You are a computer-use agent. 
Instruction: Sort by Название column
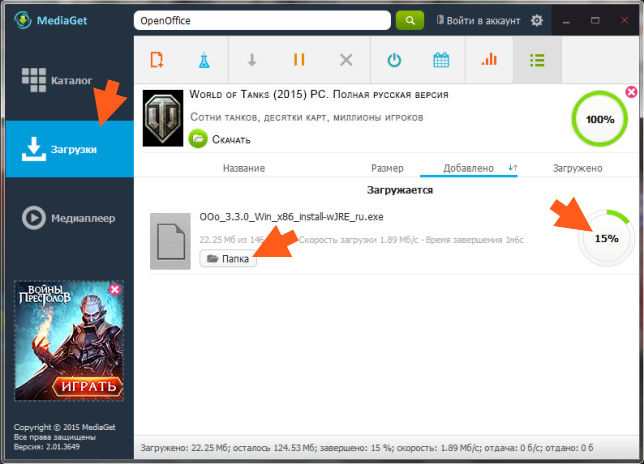(244, 168)
